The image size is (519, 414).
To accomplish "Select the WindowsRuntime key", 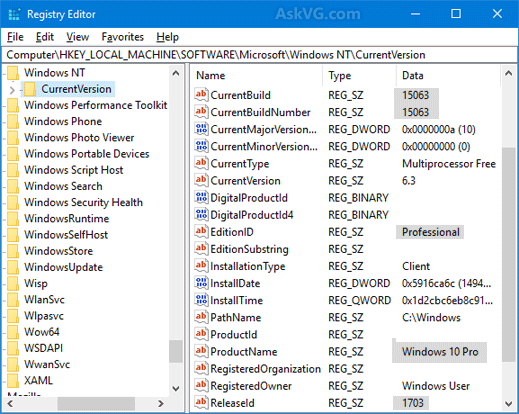I will pyautogui.click(x=67, y=219).
